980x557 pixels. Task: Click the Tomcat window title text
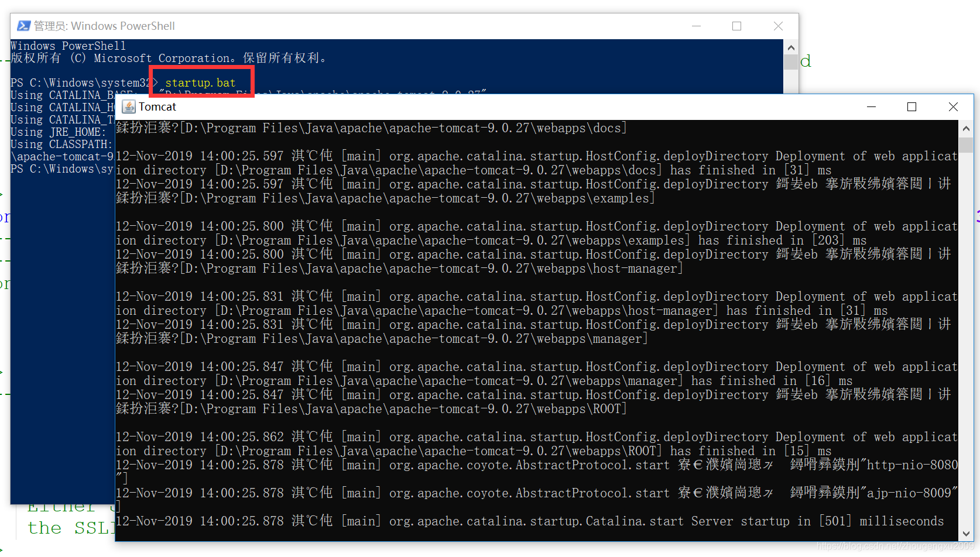(157, 106)
